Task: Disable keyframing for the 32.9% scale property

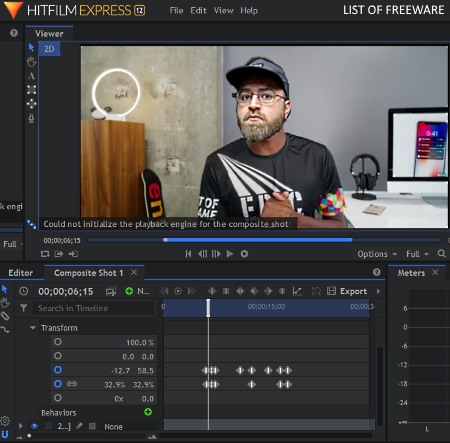Action: coord(58,384)
